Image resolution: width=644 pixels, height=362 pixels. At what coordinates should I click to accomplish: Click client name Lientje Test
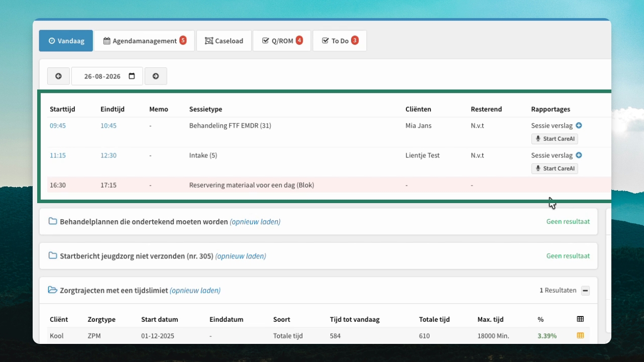(x=422, y=155)
